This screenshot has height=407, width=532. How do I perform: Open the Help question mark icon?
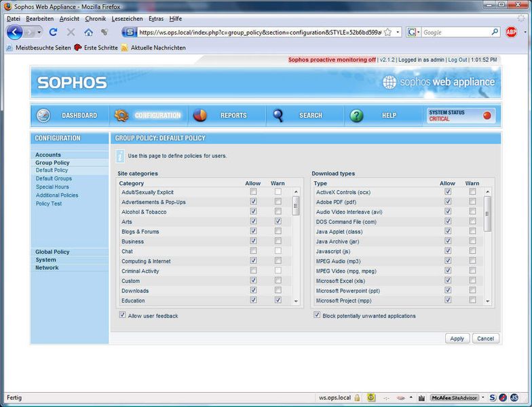[357, 115]
